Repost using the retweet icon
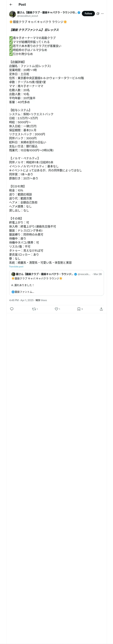 click(x=34, y=309)
